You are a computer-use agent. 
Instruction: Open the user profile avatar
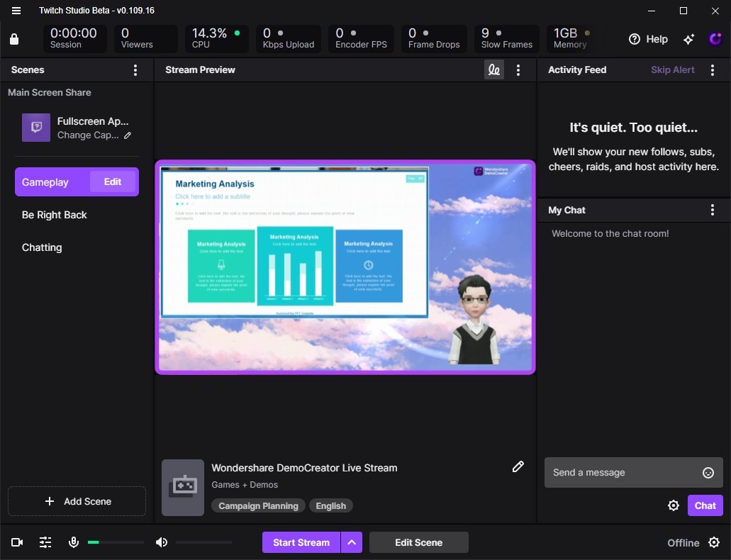pos(715,39)
